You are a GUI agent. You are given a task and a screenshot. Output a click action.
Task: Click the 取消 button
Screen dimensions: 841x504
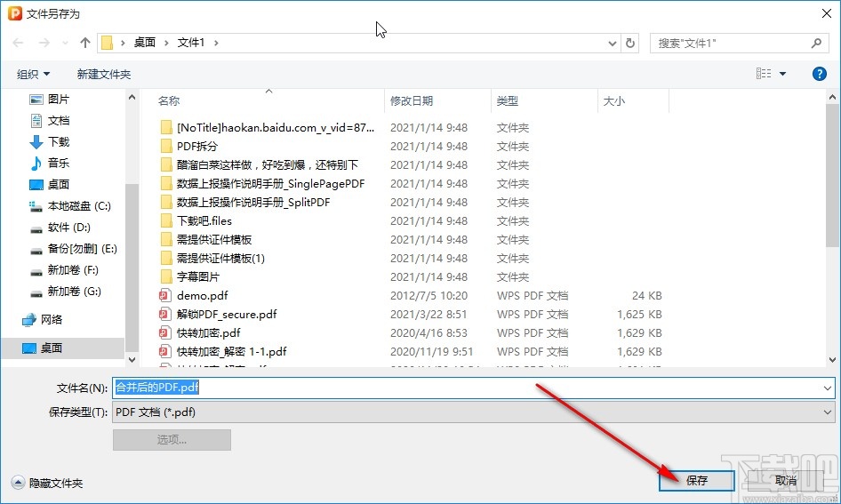pos(786,480)
